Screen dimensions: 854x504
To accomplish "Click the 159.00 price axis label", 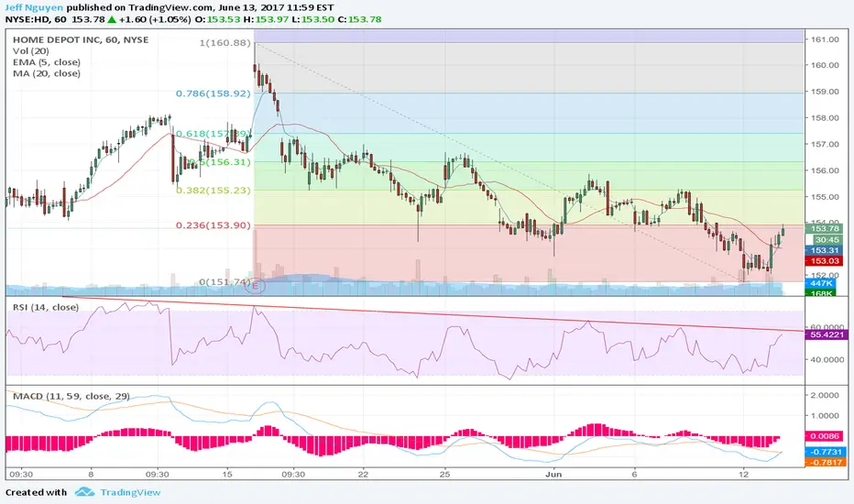I will point(825,92).
